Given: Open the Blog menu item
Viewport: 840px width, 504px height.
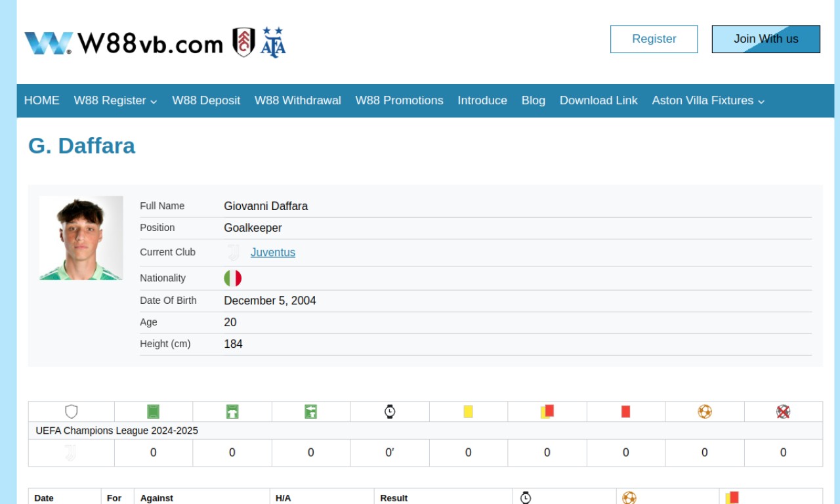Looking at the screenshot, I should tap(534, 100).
